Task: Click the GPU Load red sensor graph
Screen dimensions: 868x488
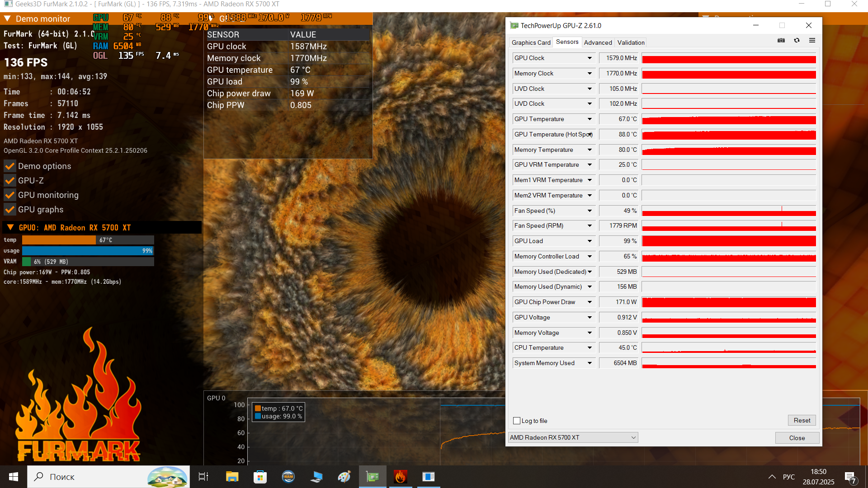Action: click(x=729, y=241)
